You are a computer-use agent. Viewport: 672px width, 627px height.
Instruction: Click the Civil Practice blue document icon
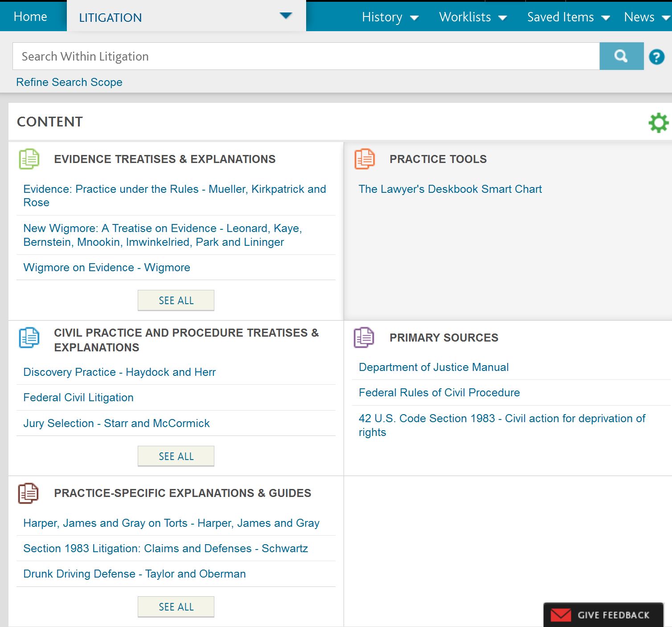[29, 338]
